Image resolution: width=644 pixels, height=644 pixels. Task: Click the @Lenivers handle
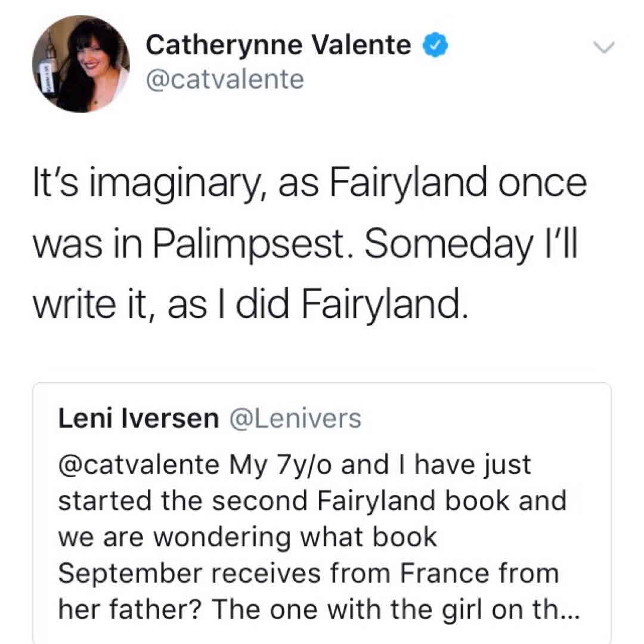point(295,419)
